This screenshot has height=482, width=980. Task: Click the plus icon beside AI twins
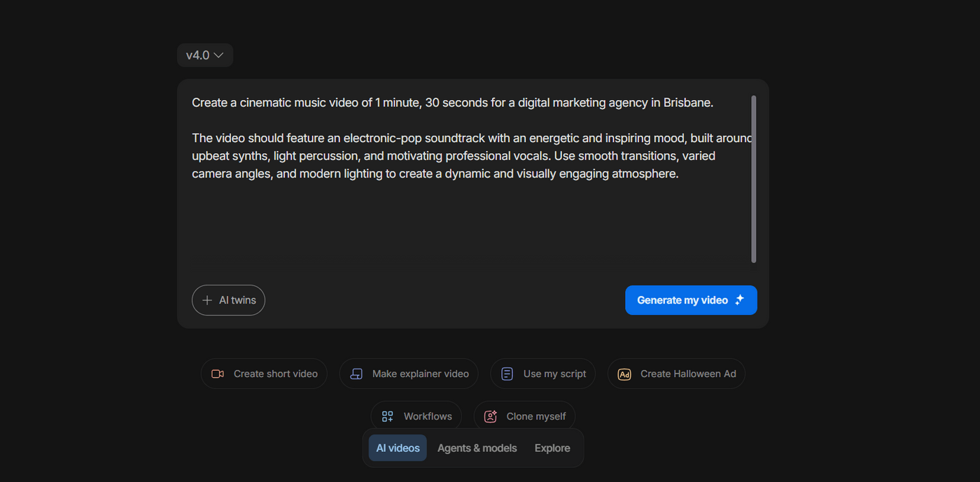pyautogui.click(x=207, y=300)
